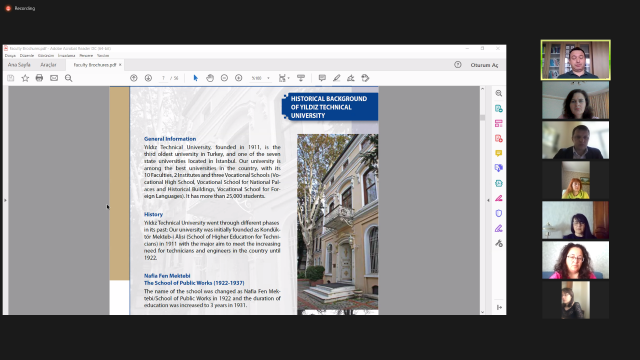Open the Görünüm menu

46,56
